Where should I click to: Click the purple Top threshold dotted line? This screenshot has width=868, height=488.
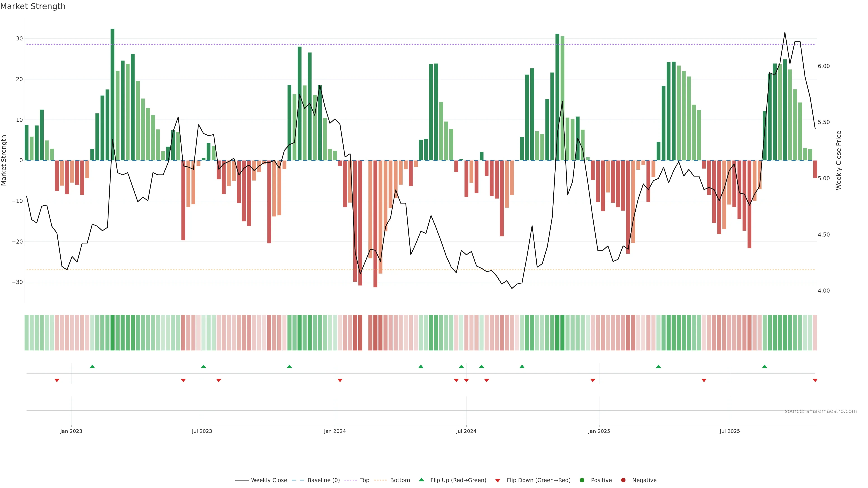tap(404, 45)
